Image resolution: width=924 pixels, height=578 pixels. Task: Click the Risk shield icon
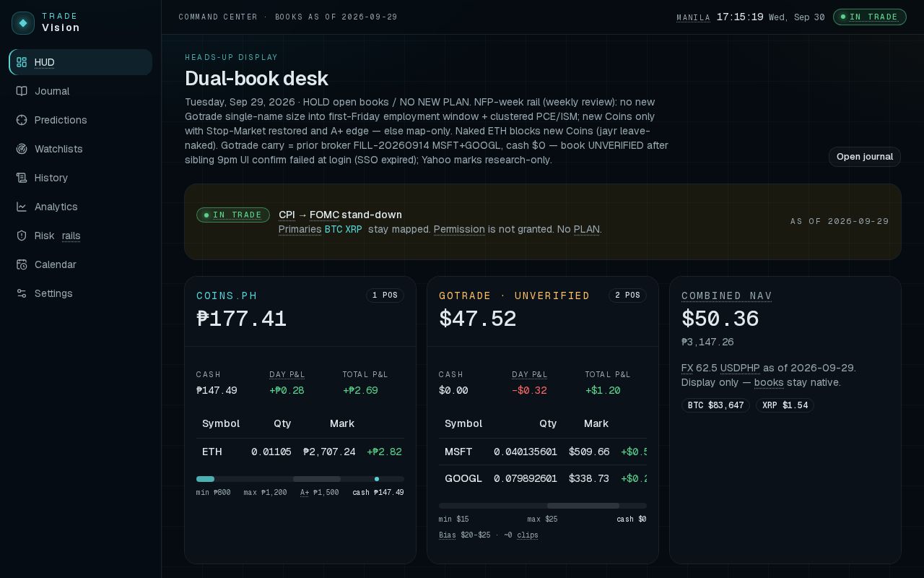click(x=22, y=236)
